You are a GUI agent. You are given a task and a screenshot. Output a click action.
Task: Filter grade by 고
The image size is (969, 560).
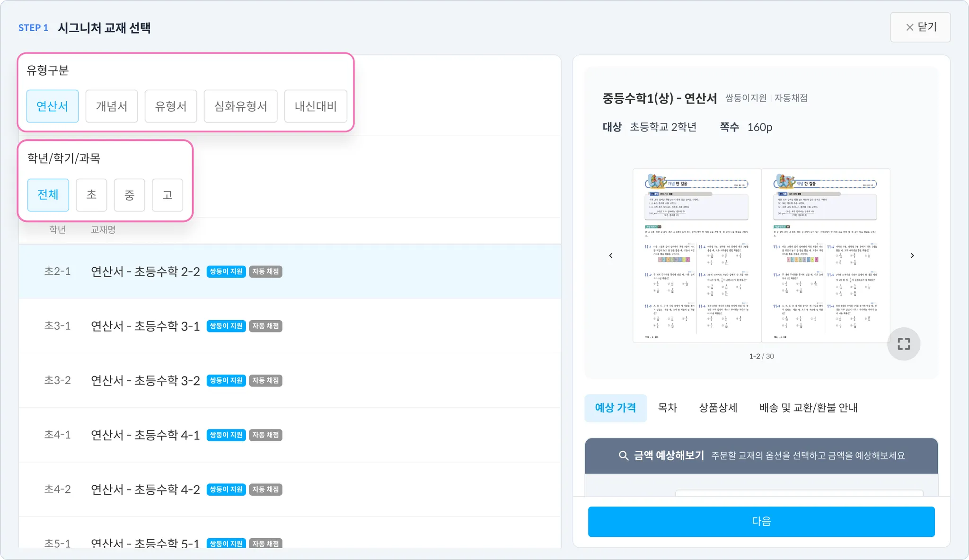(x=167, y=195)
